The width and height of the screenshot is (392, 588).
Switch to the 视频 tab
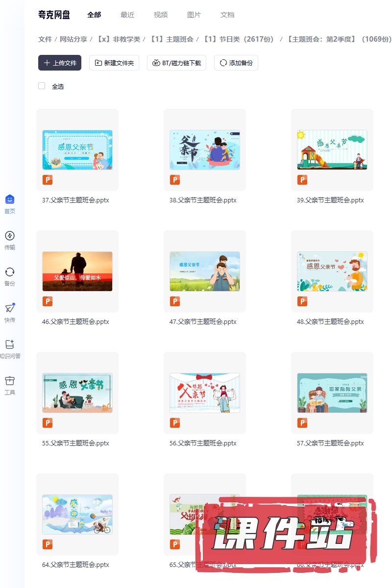(161, 15)
